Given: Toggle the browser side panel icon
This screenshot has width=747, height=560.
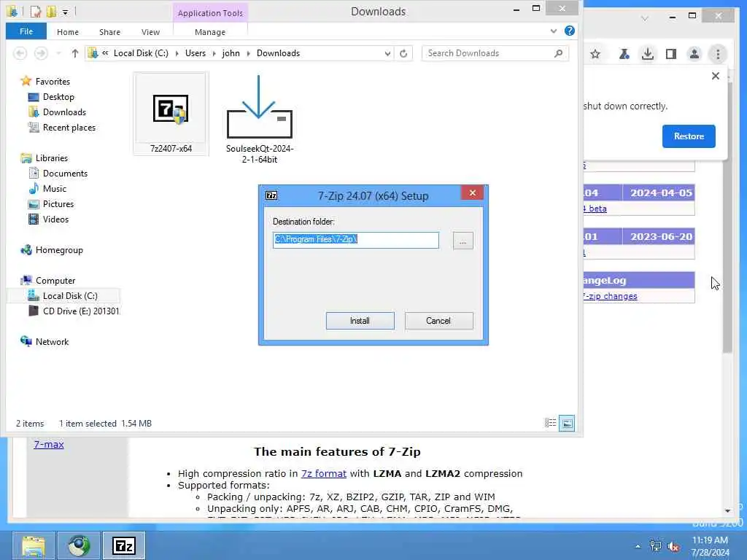Looking at the screenshot, I should coord(671,54).
